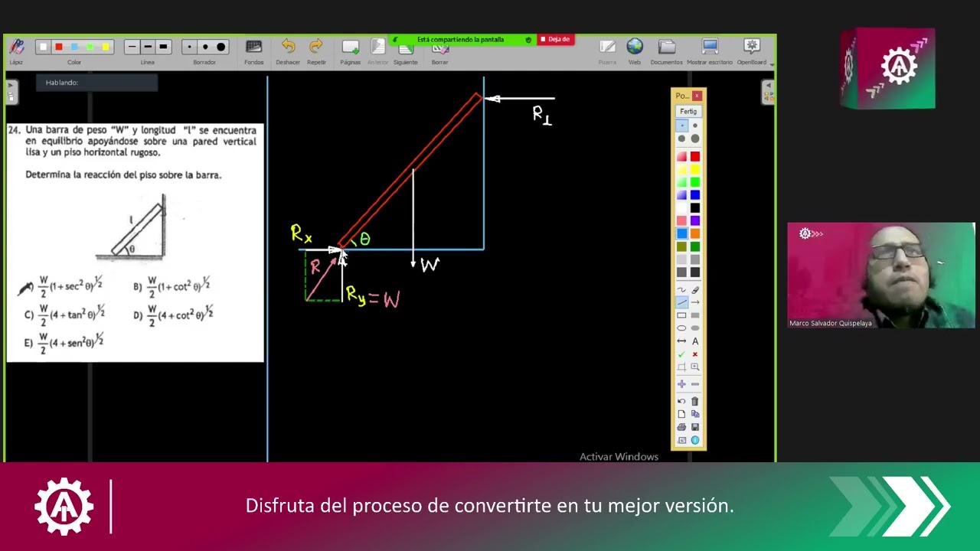
Task: Open the OpenBoard menu icon
Action: 751,47
